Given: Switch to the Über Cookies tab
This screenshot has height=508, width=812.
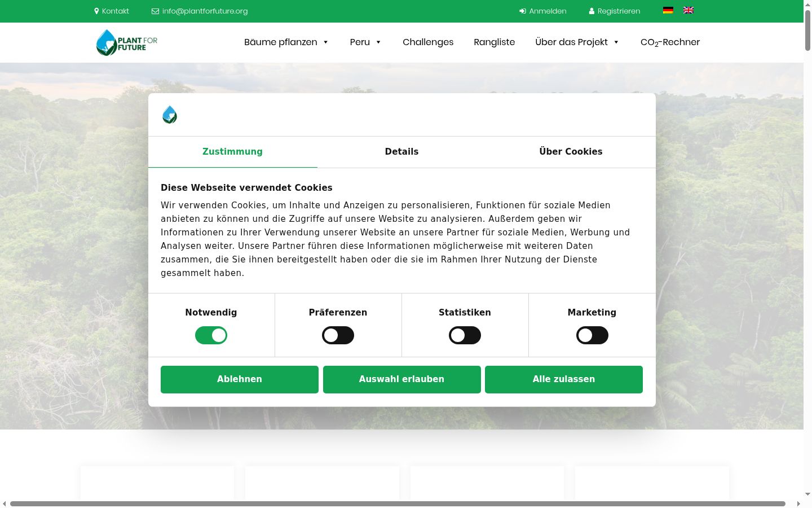Looking at the screenshot, I should click(571, 152).
